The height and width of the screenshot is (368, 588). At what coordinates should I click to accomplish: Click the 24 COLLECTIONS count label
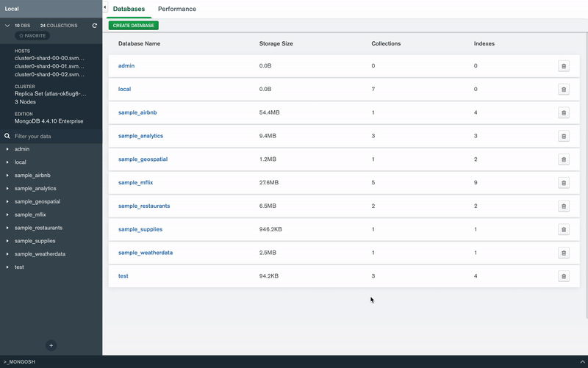click(x=59, y=26)
